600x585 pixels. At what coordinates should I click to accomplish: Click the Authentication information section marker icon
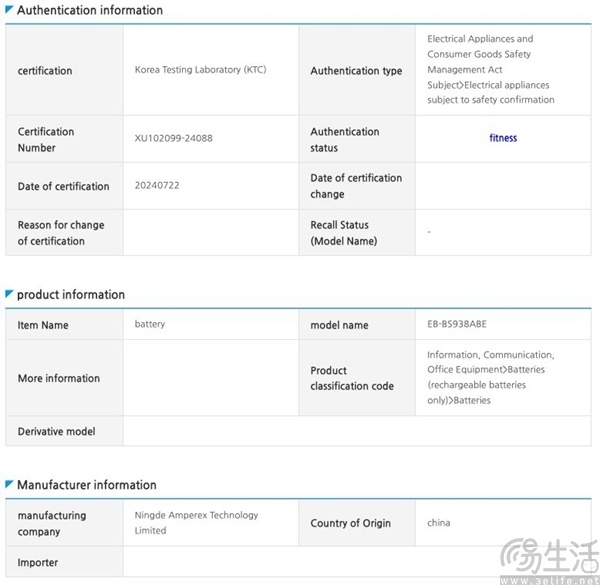tap(10, 10)
